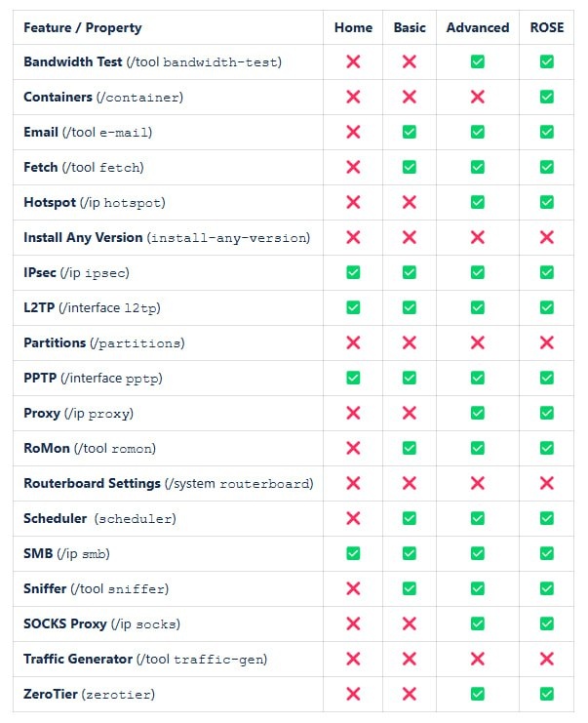The width and height of the screenshot is (588, 723).
Task: Click the green check for Containers under ROSE
Action: click(x=547, y=97)
